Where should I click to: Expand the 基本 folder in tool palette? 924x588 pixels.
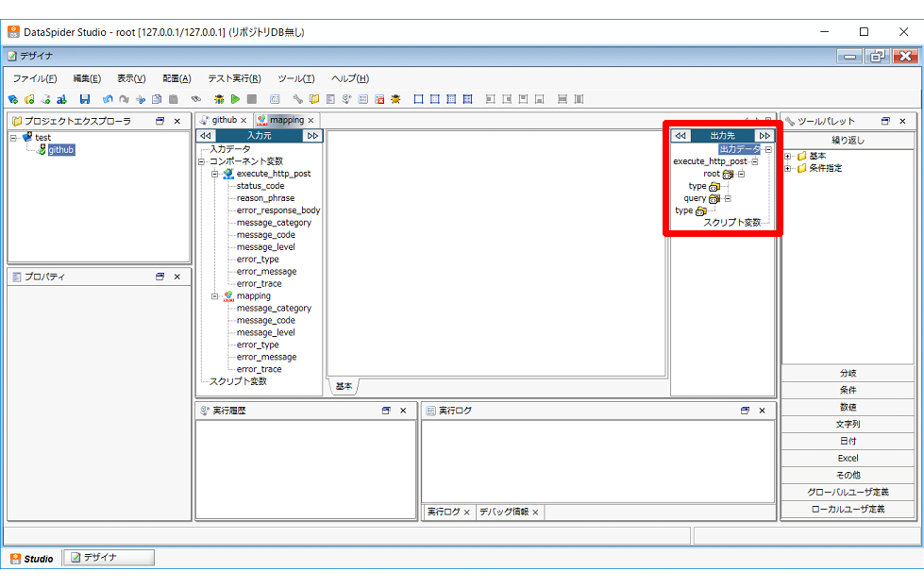(788, 157)
